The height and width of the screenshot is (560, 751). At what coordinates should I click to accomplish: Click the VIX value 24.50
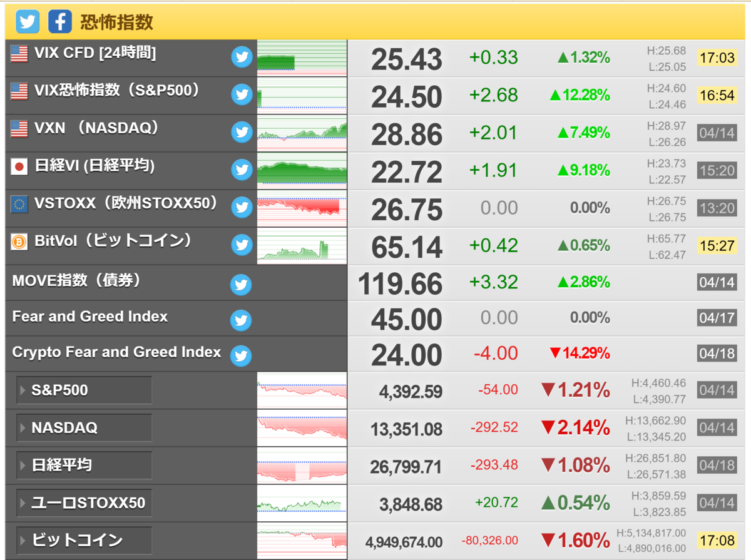pos(407,97)
